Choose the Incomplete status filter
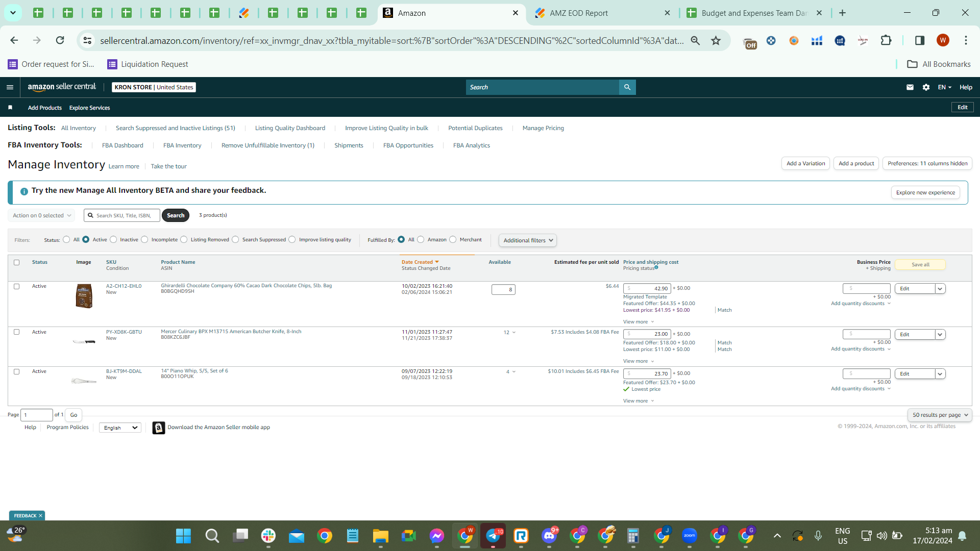The width and height of the screenshot is (980, 551). point(144,240)
